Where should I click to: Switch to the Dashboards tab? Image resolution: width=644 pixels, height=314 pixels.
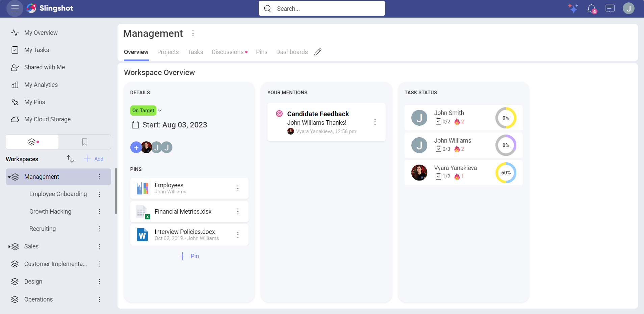click(x=292, y=52)
